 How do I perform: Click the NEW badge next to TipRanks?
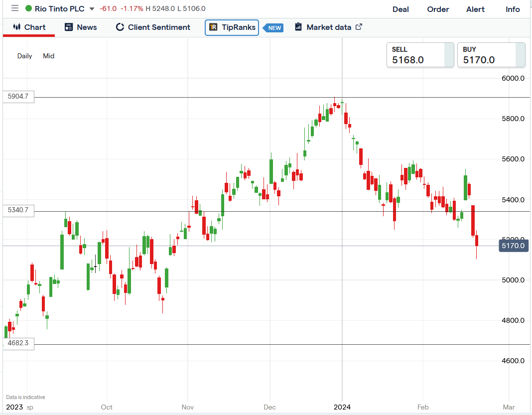tap(273, 28)
